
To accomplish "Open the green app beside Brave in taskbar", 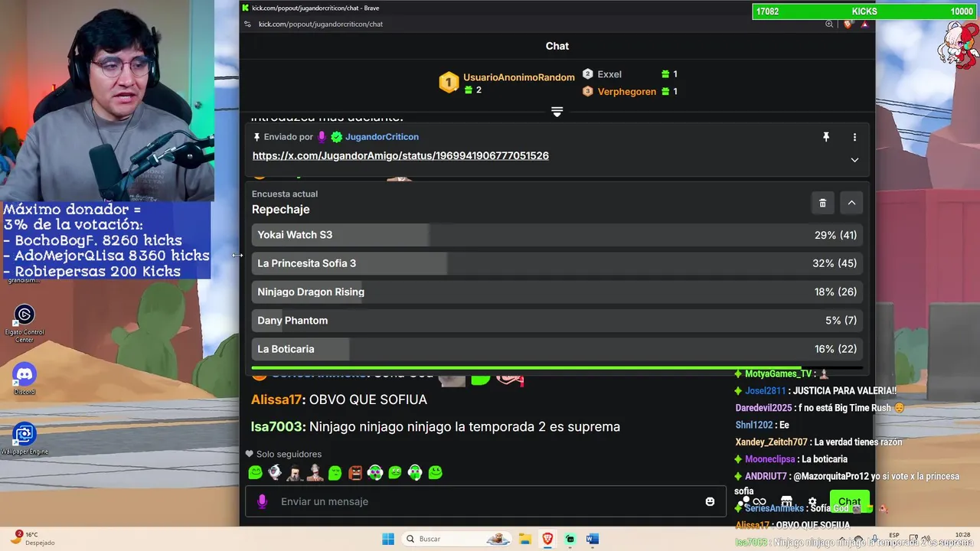I will [570, 539].
